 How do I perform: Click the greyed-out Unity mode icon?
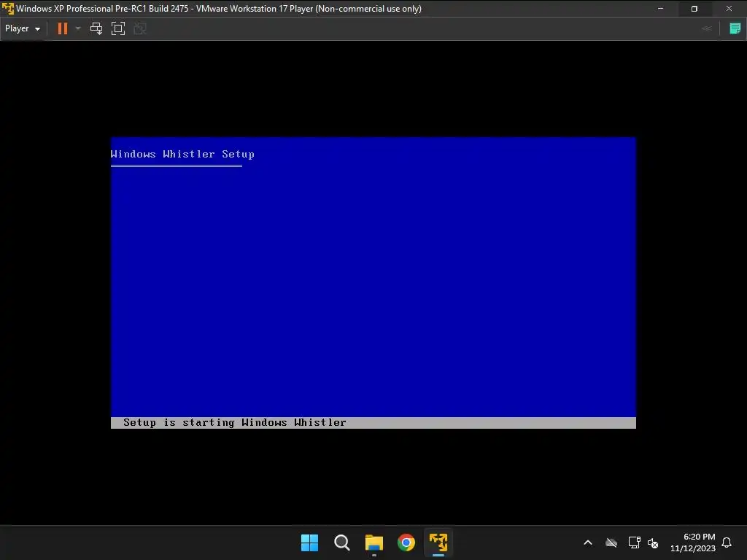[140, 28]
